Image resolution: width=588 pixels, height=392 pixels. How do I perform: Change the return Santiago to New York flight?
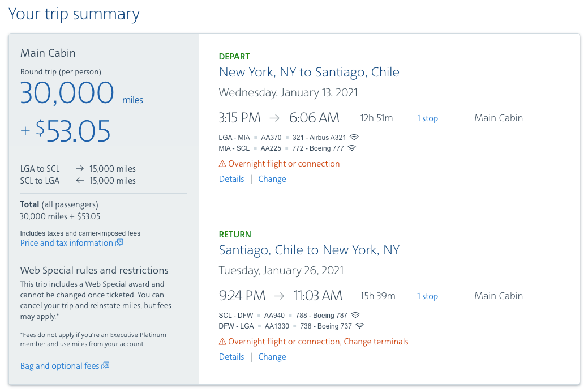(x=272, y=357)
